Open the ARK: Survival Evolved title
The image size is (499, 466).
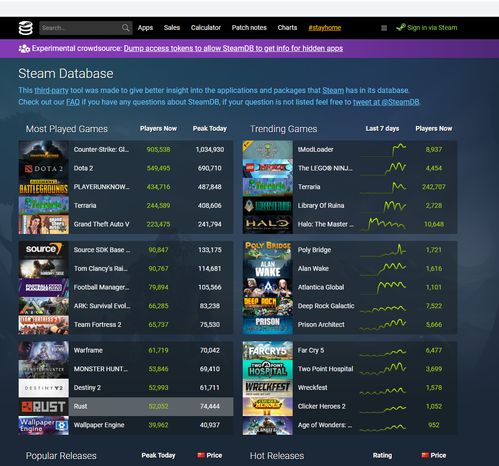pos(102,306)
